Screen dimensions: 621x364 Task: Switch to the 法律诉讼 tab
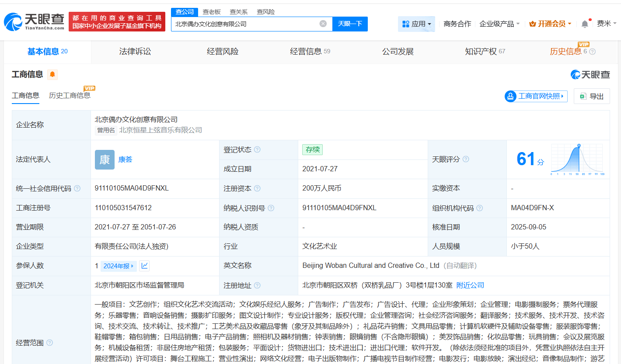[135, 52]
